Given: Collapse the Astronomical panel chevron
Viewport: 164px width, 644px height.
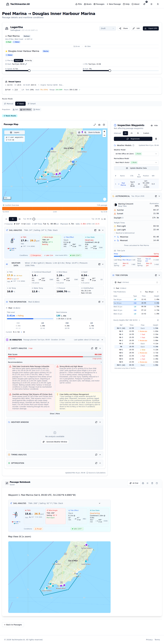Looking at the screenshot, I should [159, 196].
